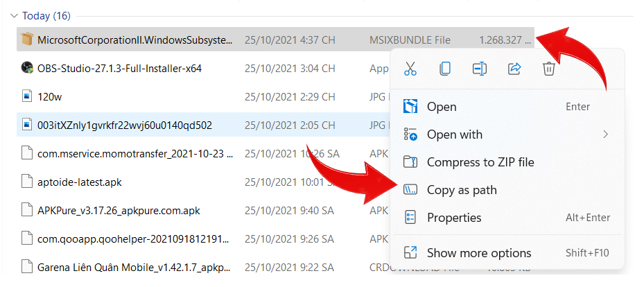
Task: Click the Delete trash icon
Action: pos(549,69)
